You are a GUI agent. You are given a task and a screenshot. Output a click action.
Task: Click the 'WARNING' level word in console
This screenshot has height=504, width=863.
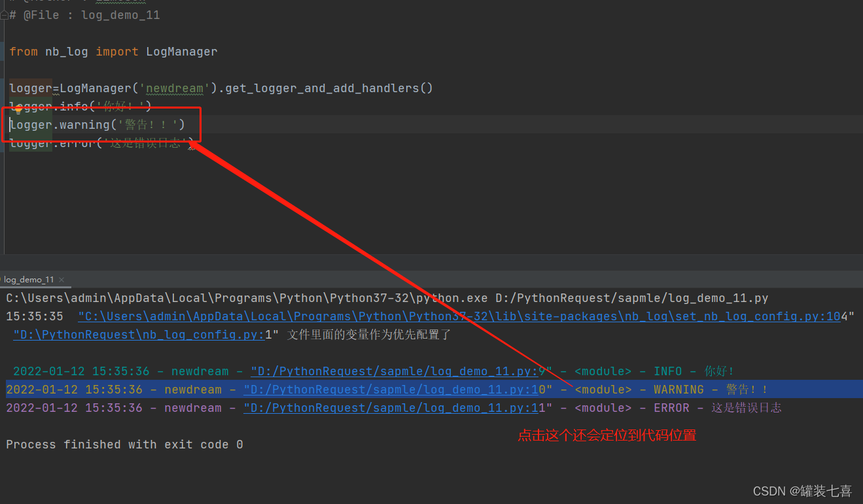[x=678, y=390]
